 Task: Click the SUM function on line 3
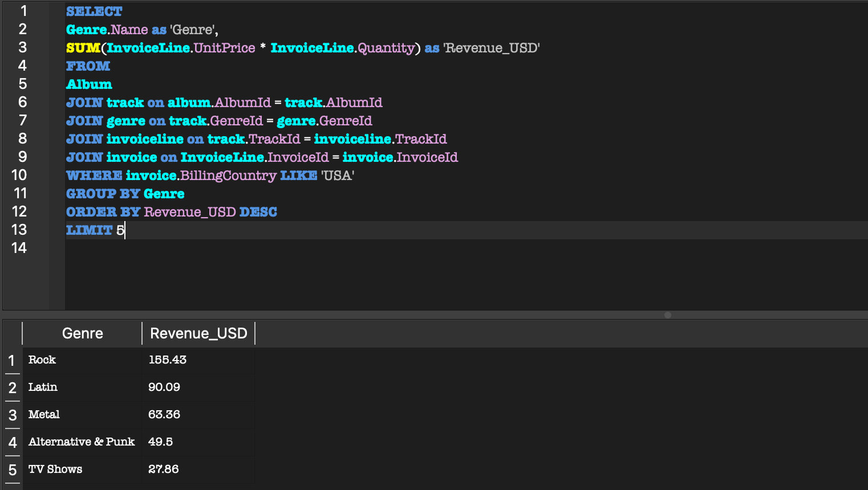tap(83, 48)
